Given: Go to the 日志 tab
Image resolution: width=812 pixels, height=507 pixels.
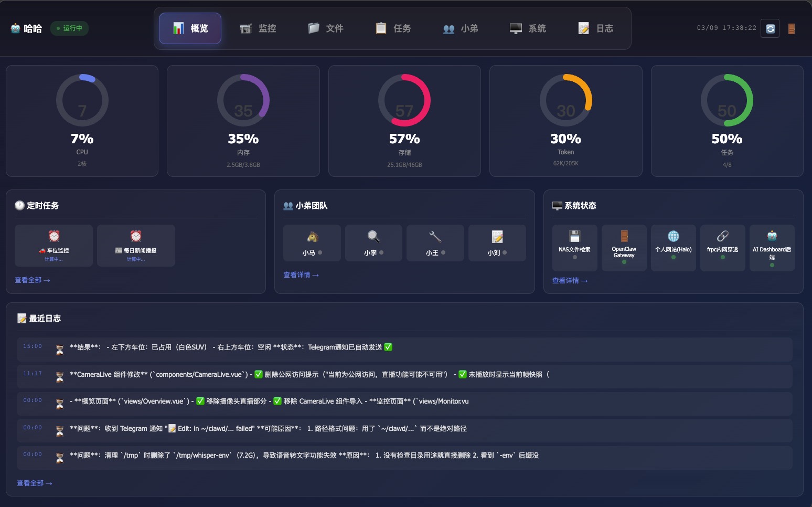Looking at the screenshot, I should 596,28.
